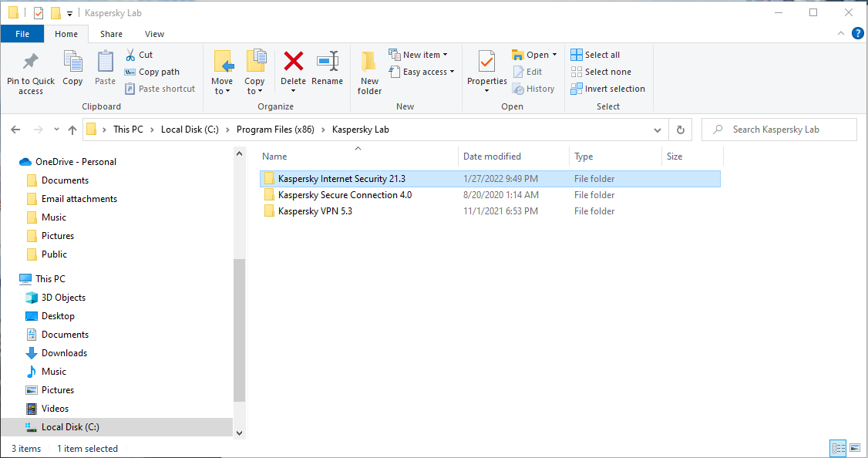
Task: Open Recent locations dropdown arrow
Action: coord(56,130)
